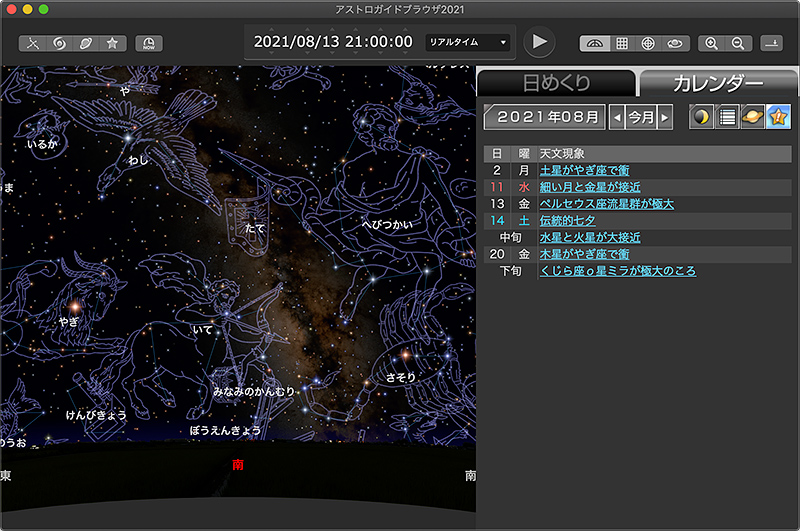
Task: Click date 14 in the event table
Action: 497,221
